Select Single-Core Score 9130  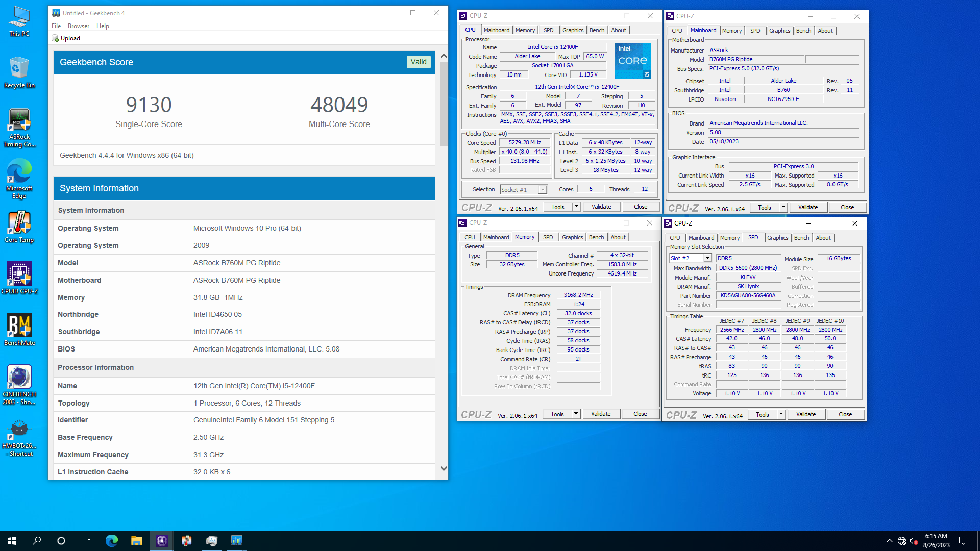click(149, 105)
